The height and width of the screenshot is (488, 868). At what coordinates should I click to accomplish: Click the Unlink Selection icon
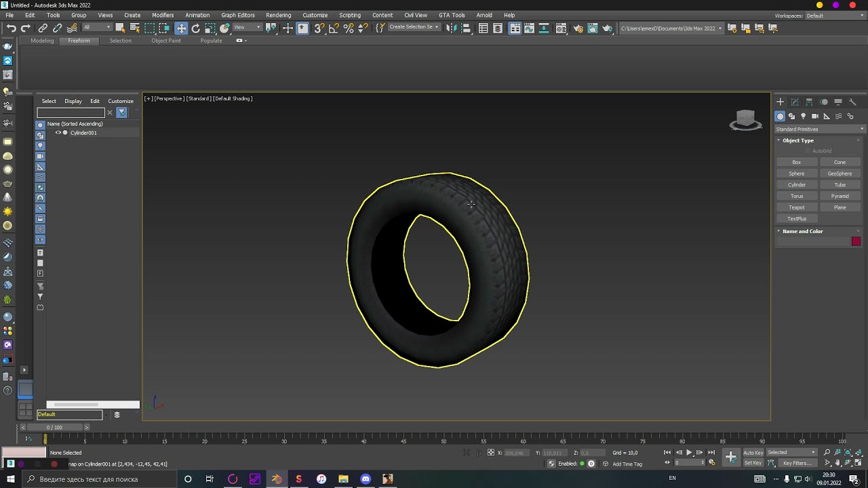58,28
